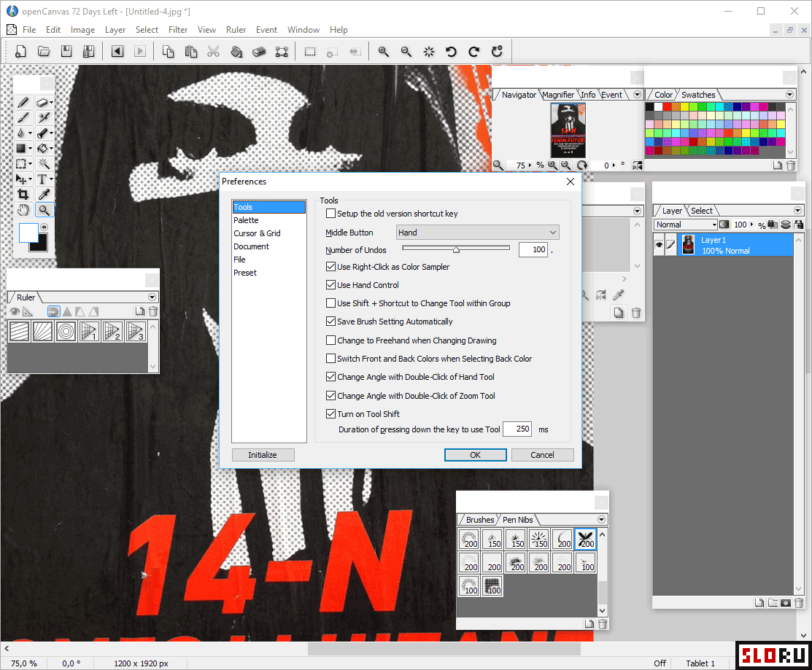Click the Open folder icon in toolbar
The width and height of the screenshot is (812, 670).
44,52
